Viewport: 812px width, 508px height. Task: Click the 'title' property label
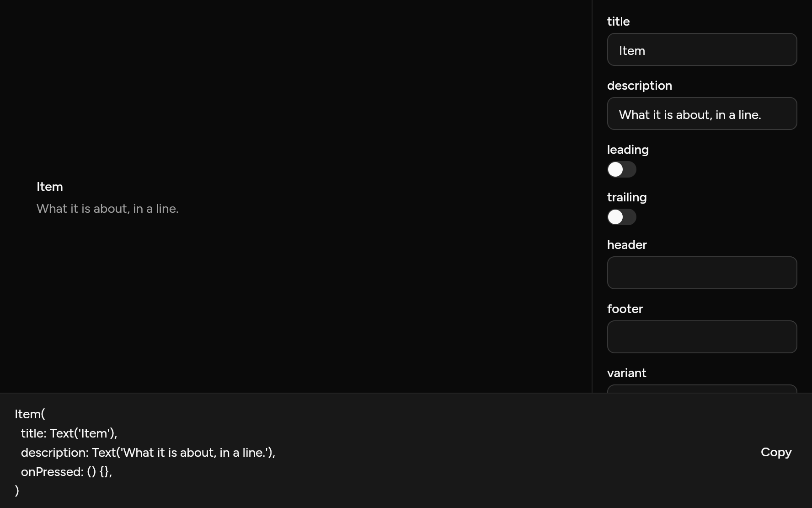[618, 22]
